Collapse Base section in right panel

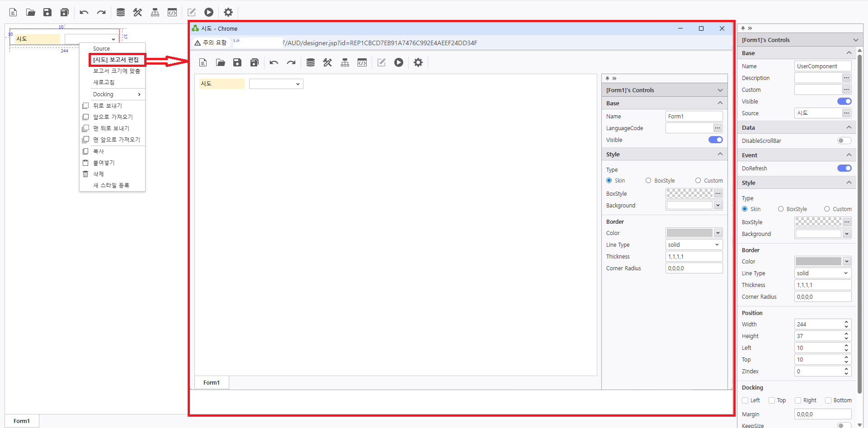849,53
